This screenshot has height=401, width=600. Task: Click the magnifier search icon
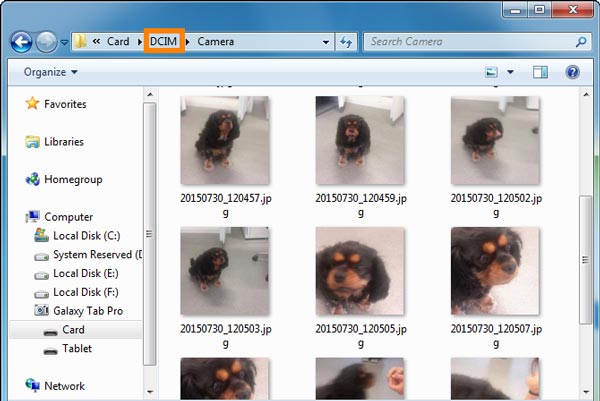tap(581, 41)
